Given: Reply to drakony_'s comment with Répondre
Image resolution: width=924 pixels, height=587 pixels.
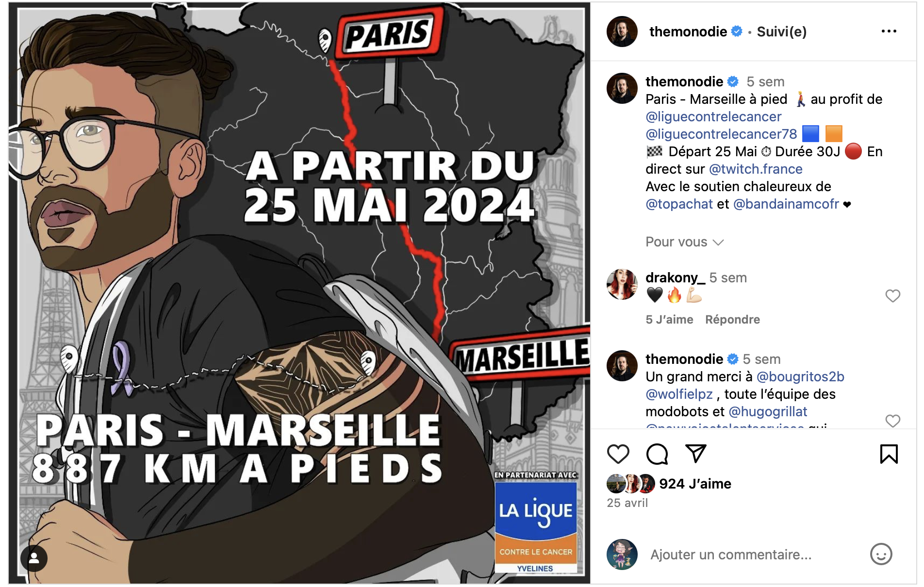Looking at the screenshot, I should (732, 319).
